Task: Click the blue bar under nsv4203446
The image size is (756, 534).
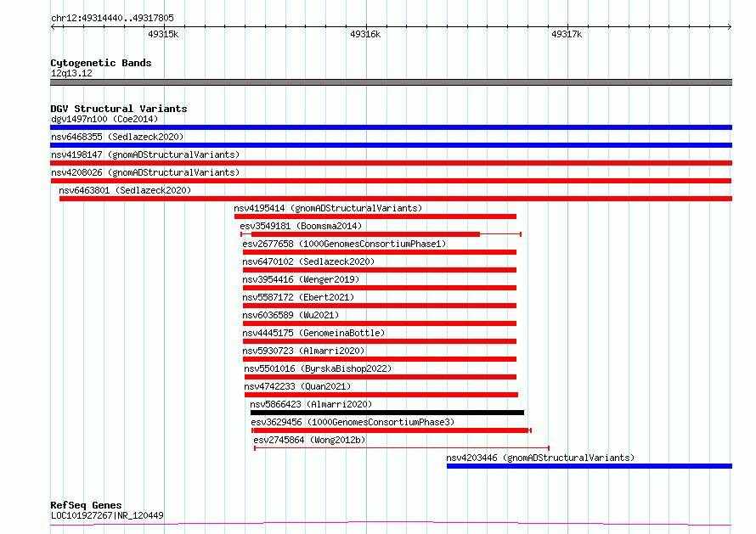Action: (x=590, y=466)
